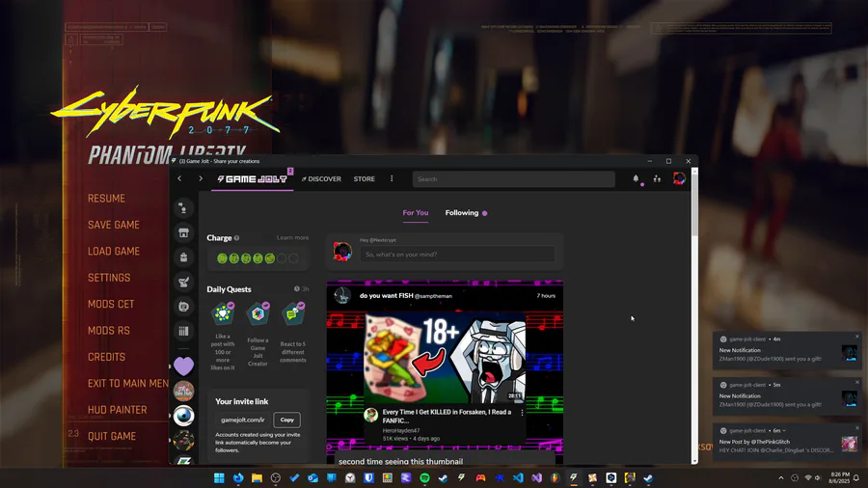Image resolution: width=868 pixels, height=488 pixels.
Task: Open Settings in Cyberpunk menu
Action: pyautogui.click(x=109, y=278)
